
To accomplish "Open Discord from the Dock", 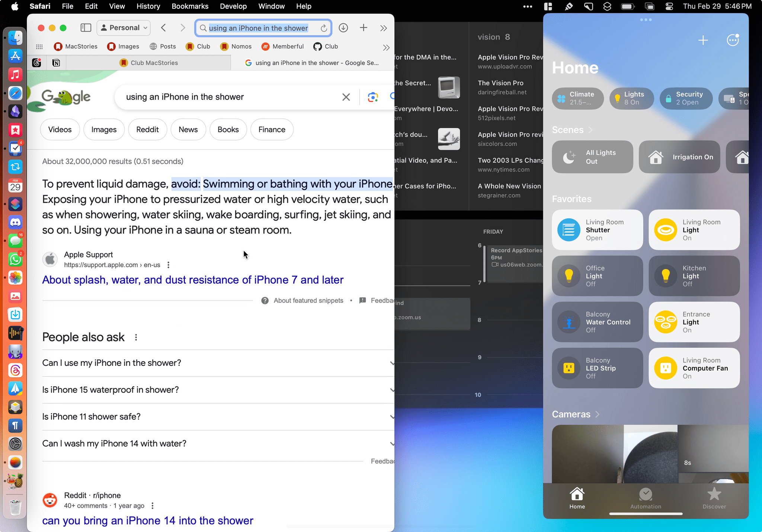I will click(15, 222).
